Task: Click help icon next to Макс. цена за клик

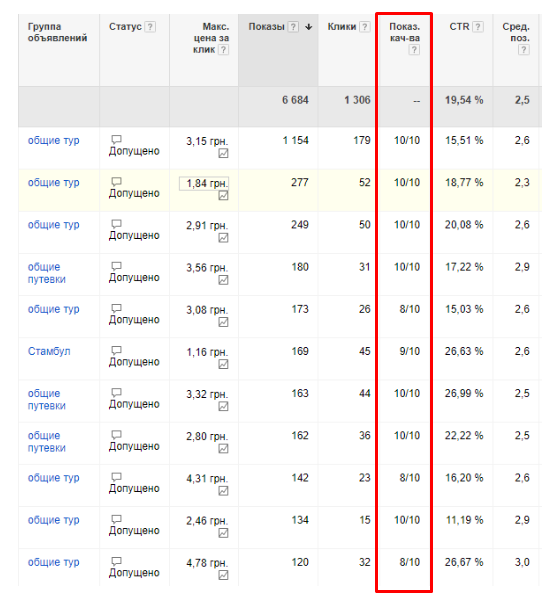Action: coord(223,50)
